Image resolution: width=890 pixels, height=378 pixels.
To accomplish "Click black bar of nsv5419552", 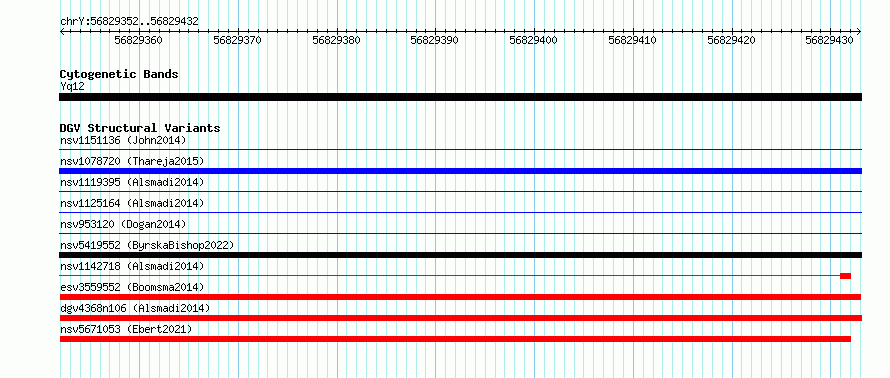I will pyautogui.click(x=460, y=255).
